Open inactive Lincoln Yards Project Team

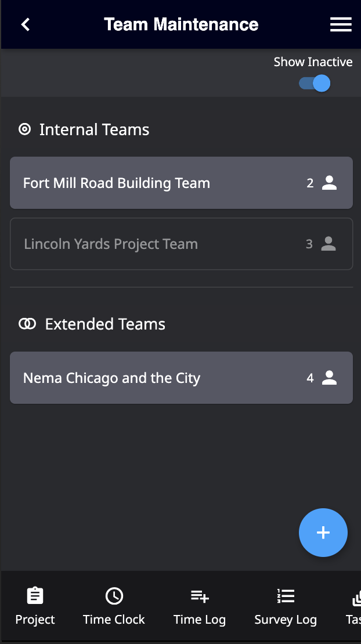(181, 244)
